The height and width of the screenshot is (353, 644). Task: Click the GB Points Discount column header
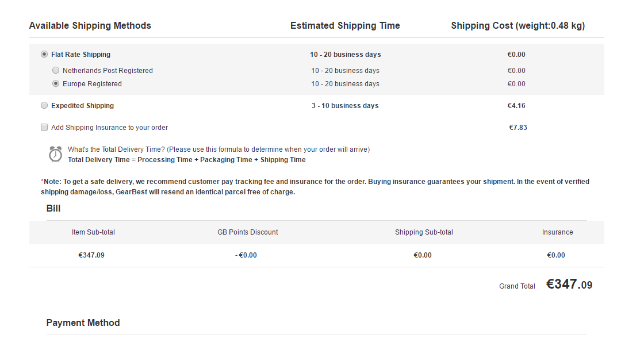tap(248, 232)
